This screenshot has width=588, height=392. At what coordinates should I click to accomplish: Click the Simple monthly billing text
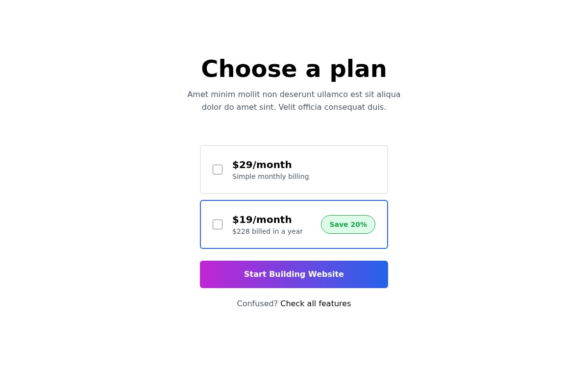pos(270,176)
